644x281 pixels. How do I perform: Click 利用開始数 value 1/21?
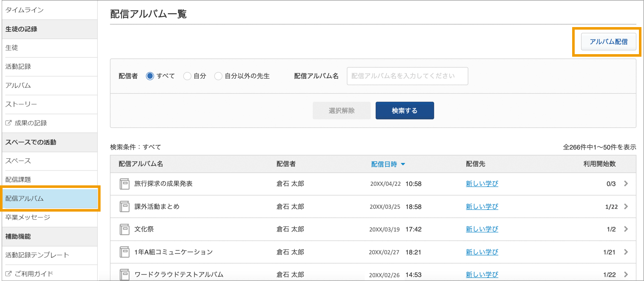[609, 252]
